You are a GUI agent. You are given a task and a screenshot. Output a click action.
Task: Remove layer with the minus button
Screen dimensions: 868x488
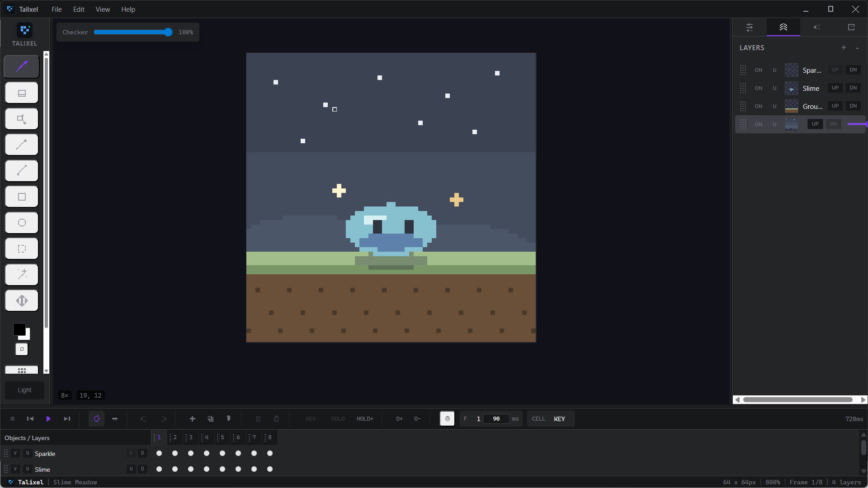(x=857, y=47)
